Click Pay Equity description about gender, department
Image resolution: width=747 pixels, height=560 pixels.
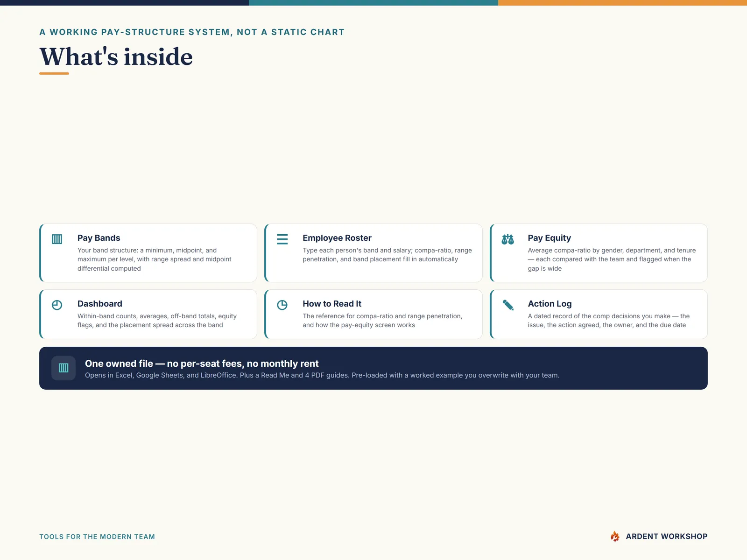pos(612,259)
